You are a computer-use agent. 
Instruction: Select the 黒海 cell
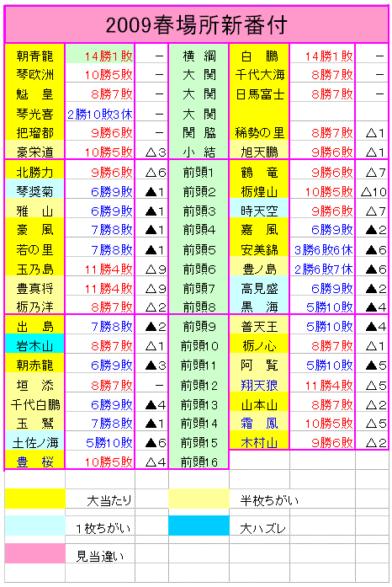point(259,305)
